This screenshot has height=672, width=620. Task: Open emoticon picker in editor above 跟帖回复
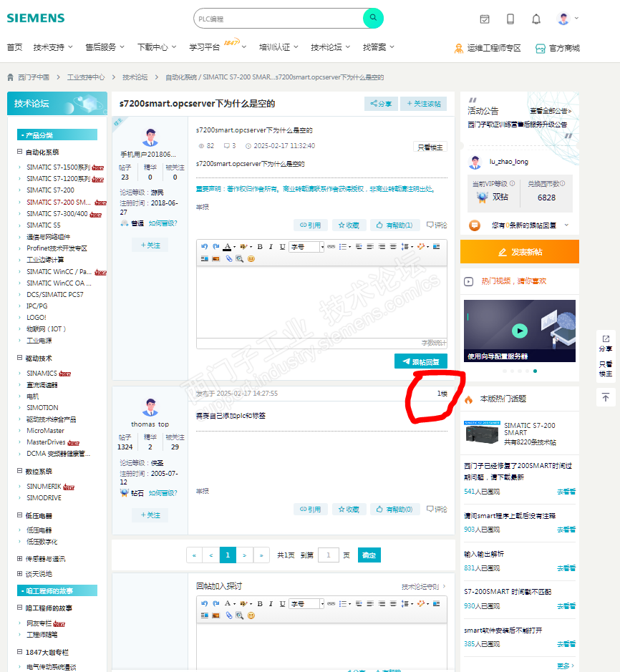pyautogui.click(x=251, y=258)
